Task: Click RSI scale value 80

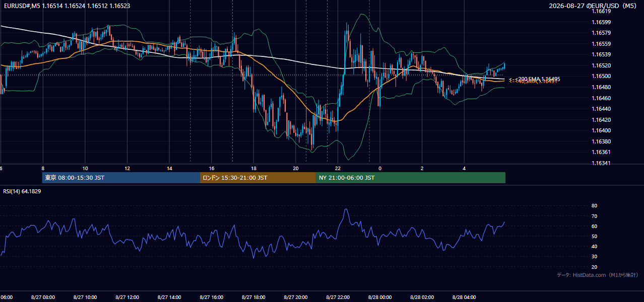Action: click(594, 206)
